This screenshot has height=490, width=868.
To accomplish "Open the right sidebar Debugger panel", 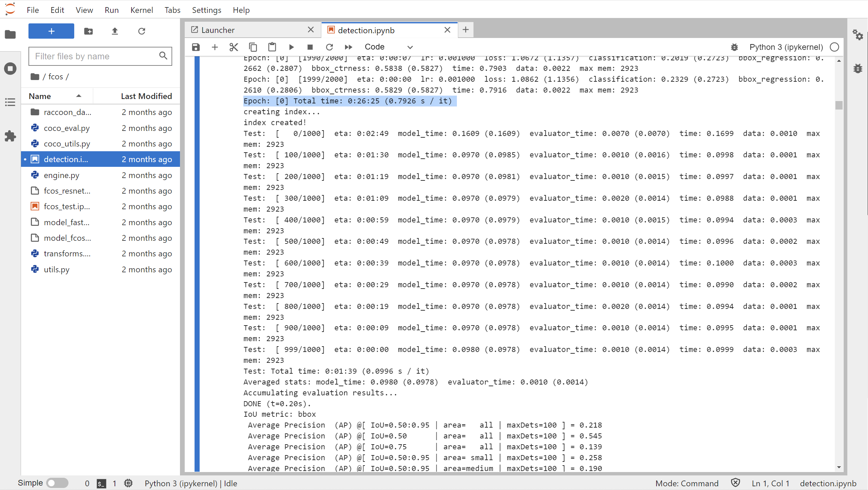I will pos(858,68).
